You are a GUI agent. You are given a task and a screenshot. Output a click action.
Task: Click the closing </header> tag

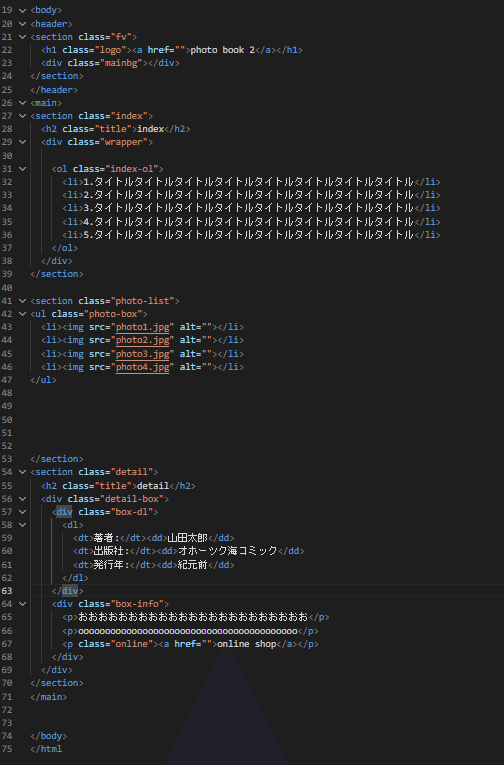pos(54,90)
